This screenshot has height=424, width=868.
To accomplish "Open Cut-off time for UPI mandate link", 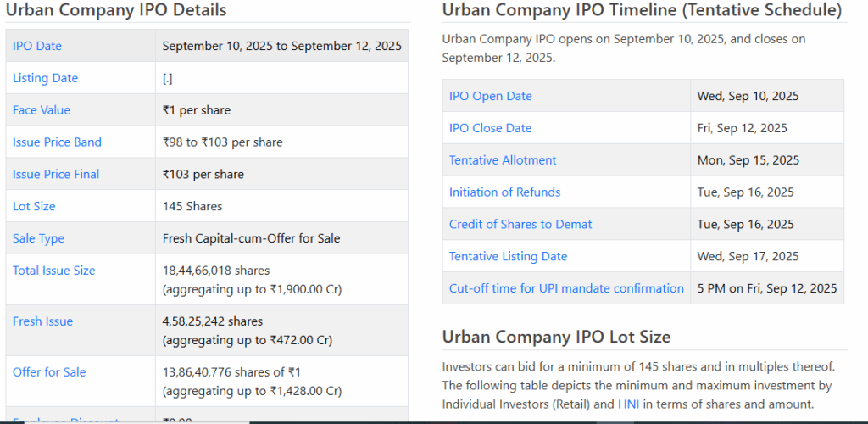I will click(566, 288).
